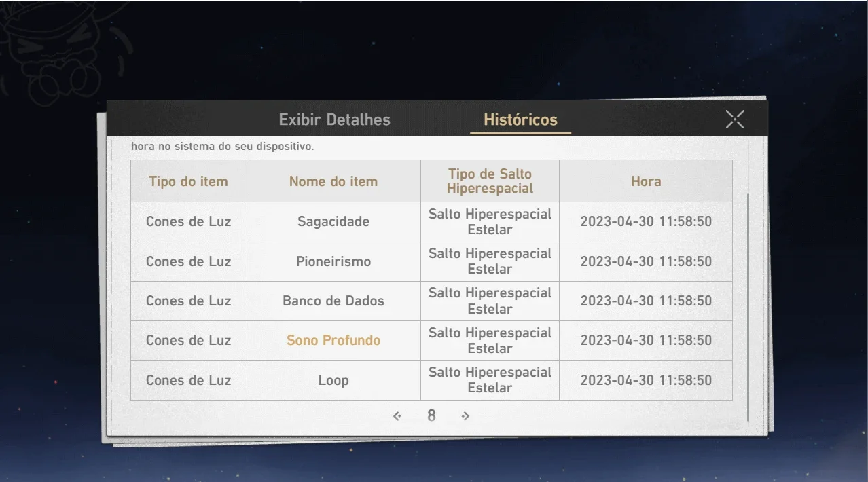868x482 pixels.
Task: Click the Tipo de Salto Hiperespacial header
Action: pyautogui.click(x=490, y=181)
